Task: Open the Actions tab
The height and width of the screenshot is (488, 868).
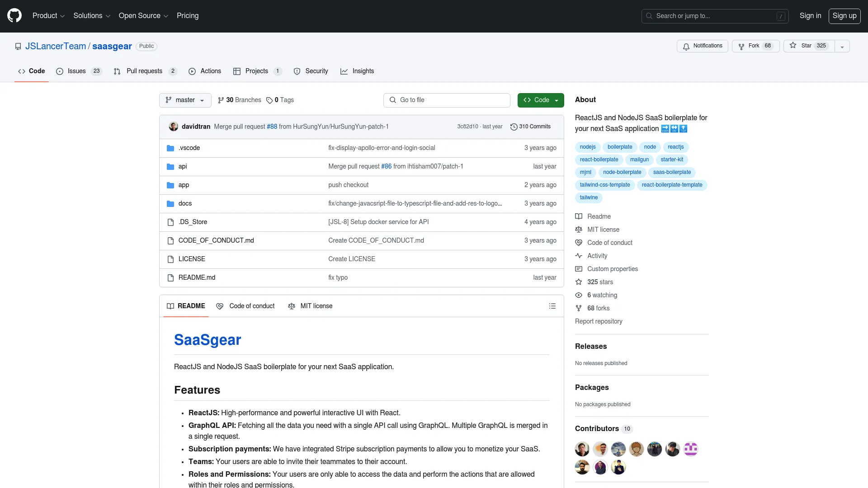Action: click(205, 71)
